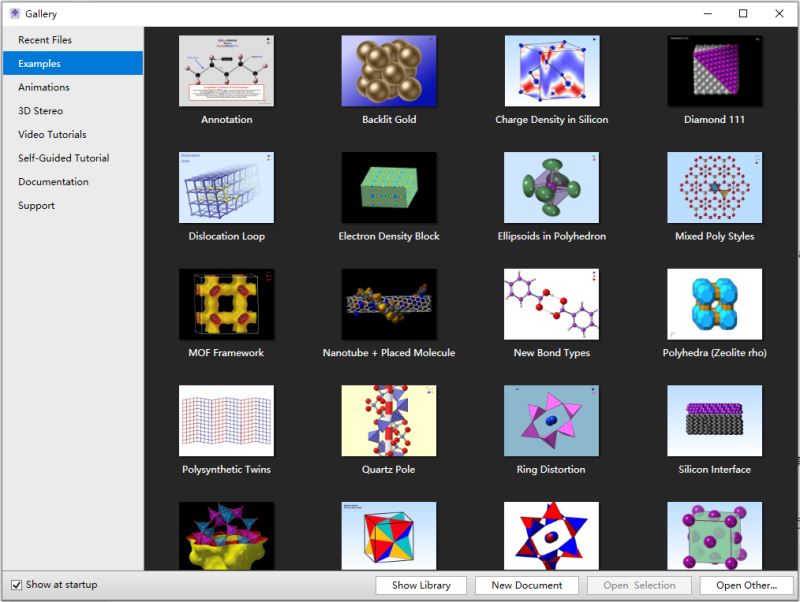
Task: Open the Polyhedra (Zeolite rho) example
Action: pyautogui.click(x=713, y=305)
